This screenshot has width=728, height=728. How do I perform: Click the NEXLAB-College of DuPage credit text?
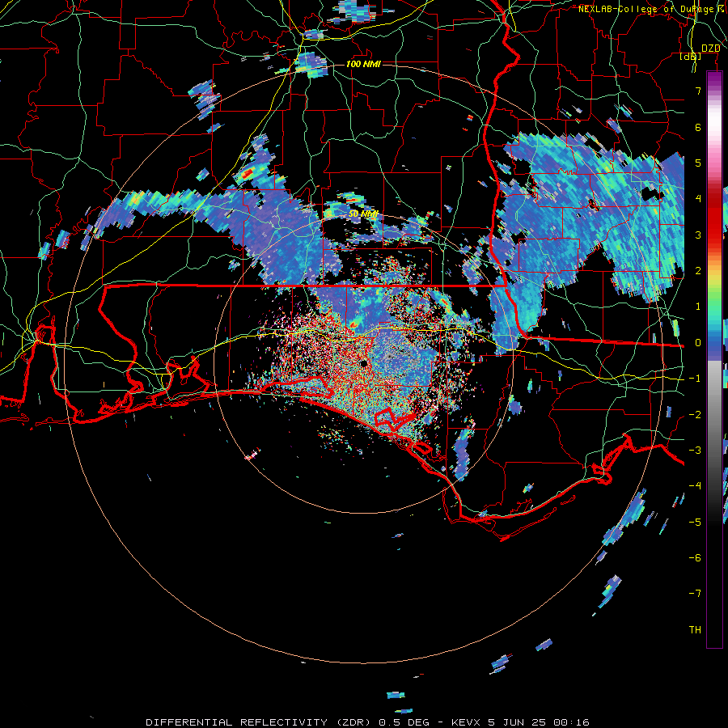coord(651,9)
